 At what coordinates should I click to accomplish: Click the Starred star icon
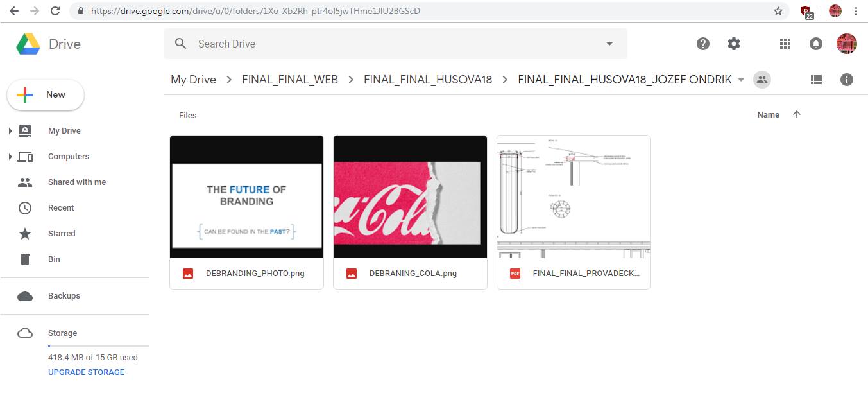(25, 233)
